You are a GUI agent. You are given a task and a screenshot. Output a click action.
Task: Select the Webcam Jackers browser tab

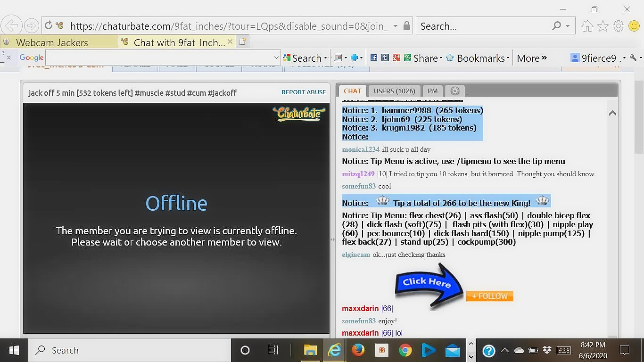pos(52,42)
